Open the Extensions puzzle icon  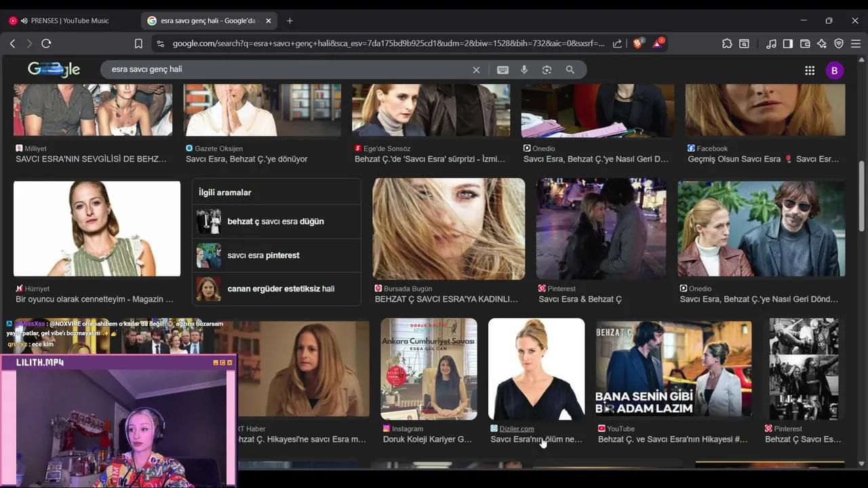727,43
